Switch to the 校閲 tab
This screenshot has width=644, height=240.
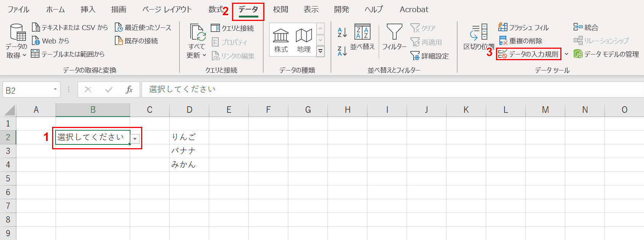281,10
